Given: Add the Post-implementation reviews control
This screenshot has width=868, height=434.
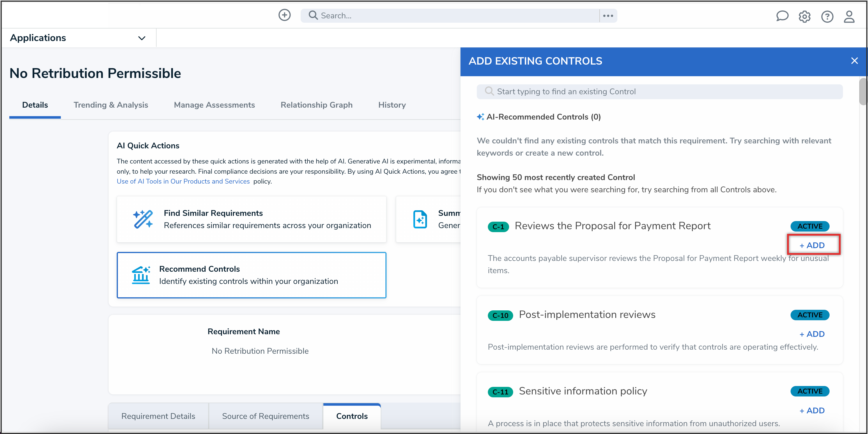Looking at the screenshot, I should click(812, 334).
